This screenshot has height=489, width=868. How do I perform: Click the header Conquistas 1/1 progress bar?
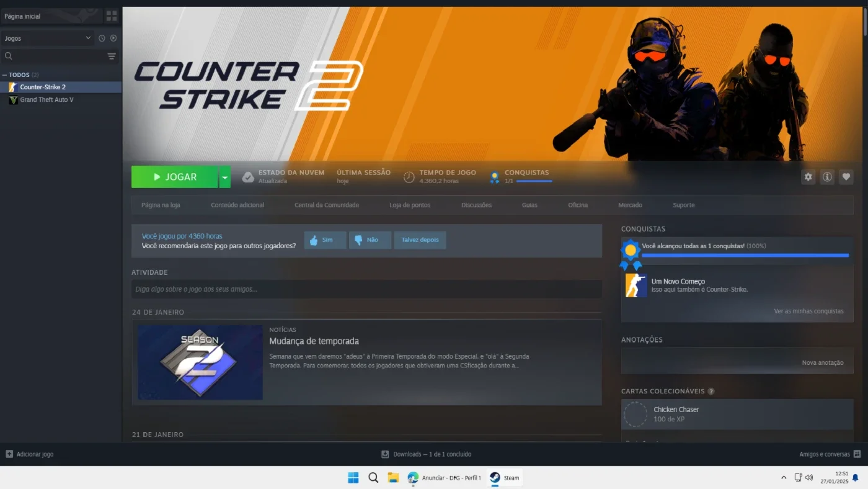[x=534, y=181]
